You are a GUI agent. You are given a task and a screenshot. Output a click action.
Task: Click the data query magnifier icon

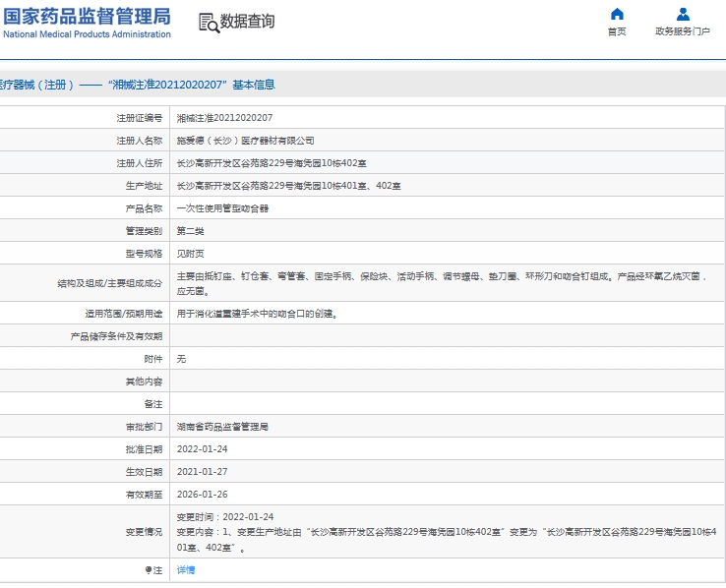[209, 23]
